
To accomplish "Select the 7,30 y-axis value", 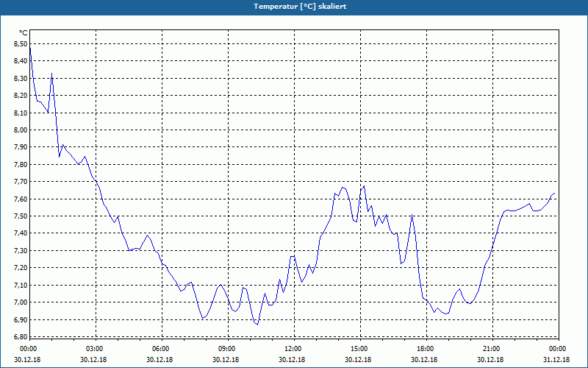I will (21, 250).
